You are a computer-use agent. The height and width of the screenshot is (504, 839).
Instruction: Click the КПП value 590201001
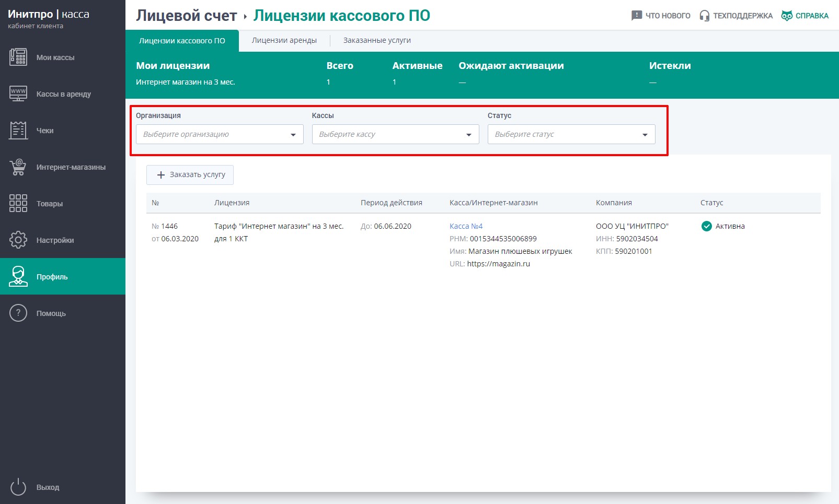pyautogui.click(x=634, y=251)
